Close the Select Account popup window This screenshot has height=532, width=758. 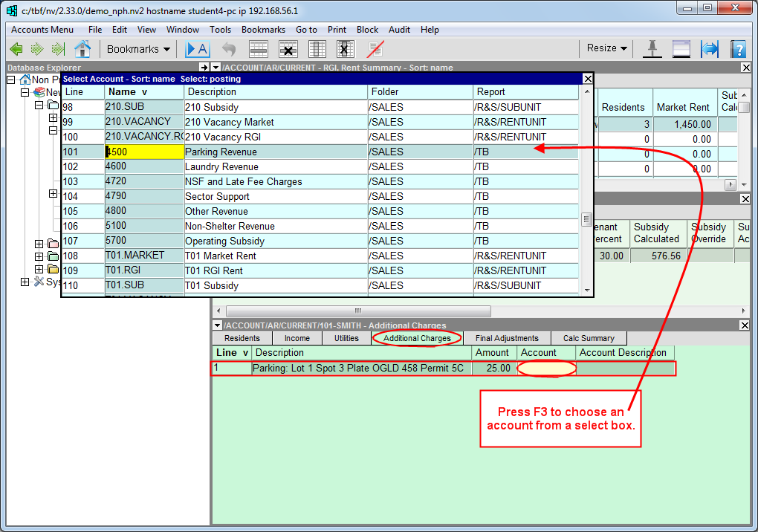tap(587, 79)
